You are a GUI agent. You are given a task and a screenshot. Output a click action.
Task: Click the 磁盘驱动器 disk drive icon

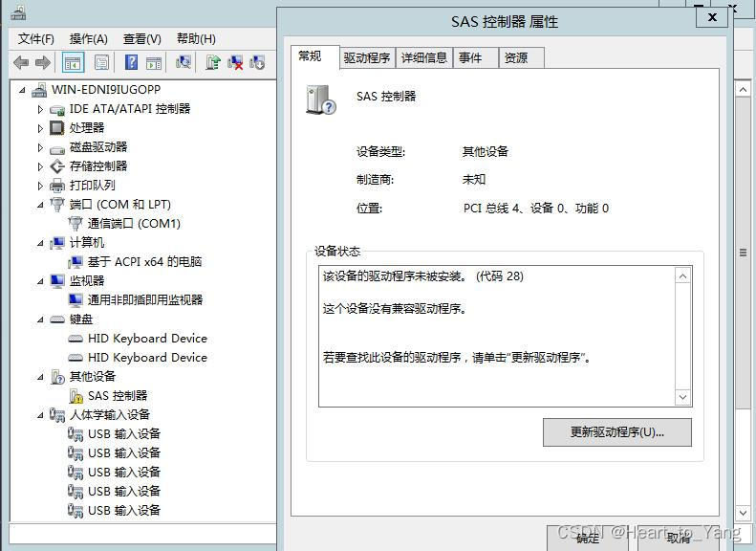[57, 148]
